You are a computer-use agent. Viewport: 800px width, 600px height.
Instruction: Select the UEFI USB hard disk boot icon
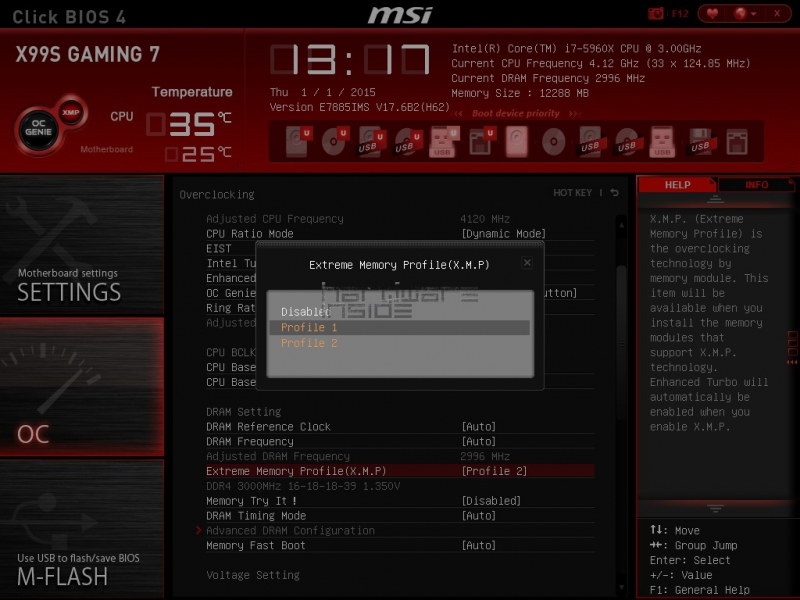tap(371, 141)
